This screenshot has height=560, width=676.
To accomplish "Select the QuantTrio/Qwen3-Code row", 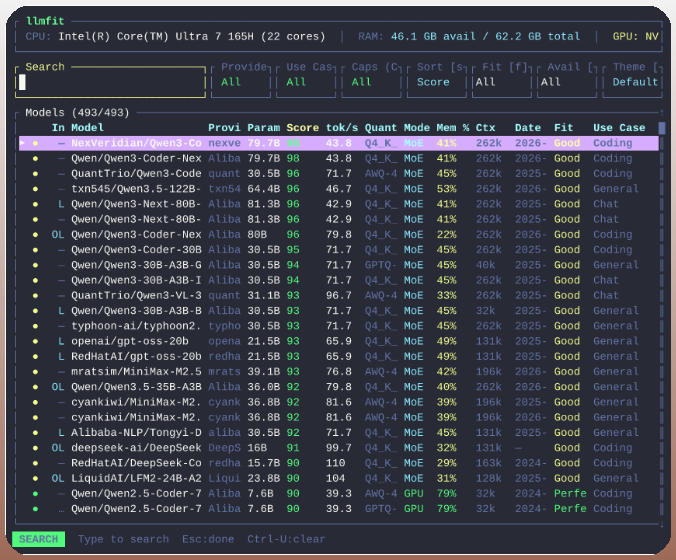I will pos(339,174).
